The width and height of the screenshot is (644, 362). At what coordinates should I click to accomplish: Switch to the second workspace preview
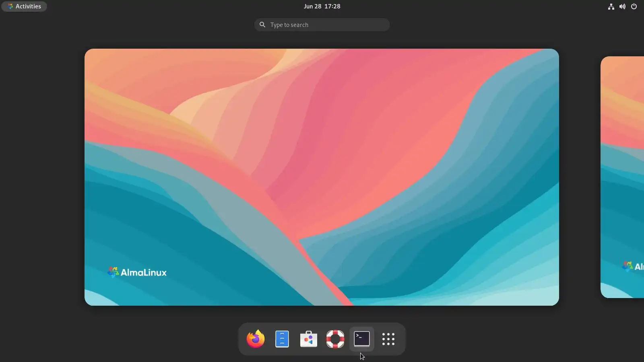tap(622, 177)
